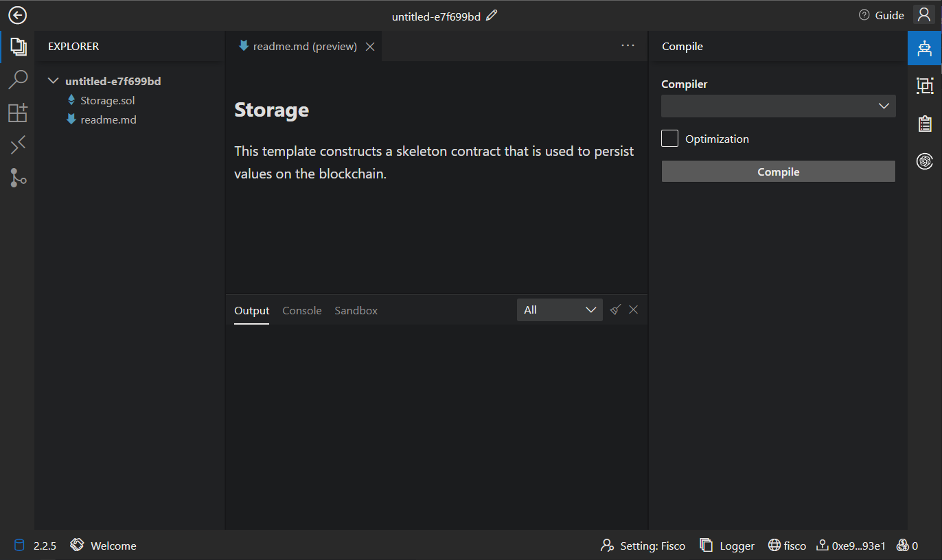Open the Guide help link
942x560 pixels.
(882, 16)
